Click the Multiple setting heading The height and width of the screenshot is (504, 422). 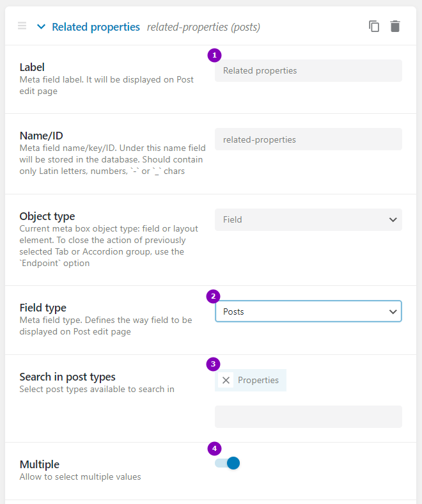[x=40, y=464]
